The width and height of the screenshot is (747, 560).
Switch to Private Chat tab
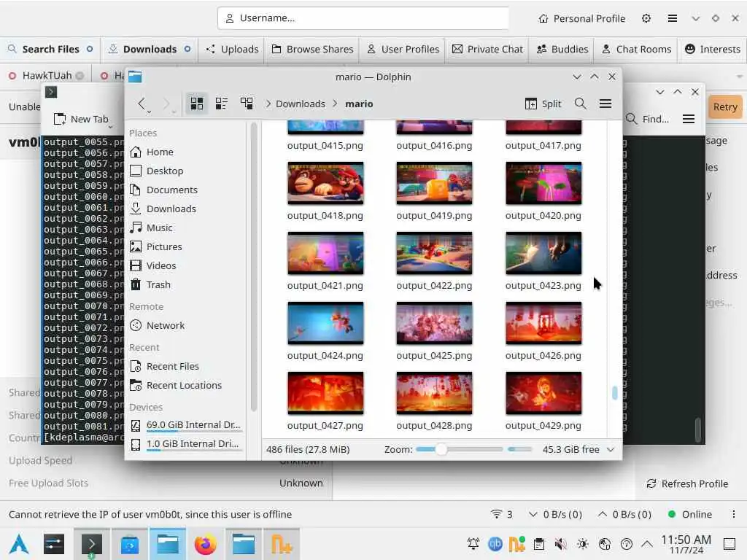pyautogui.click(x=487, y=49)
